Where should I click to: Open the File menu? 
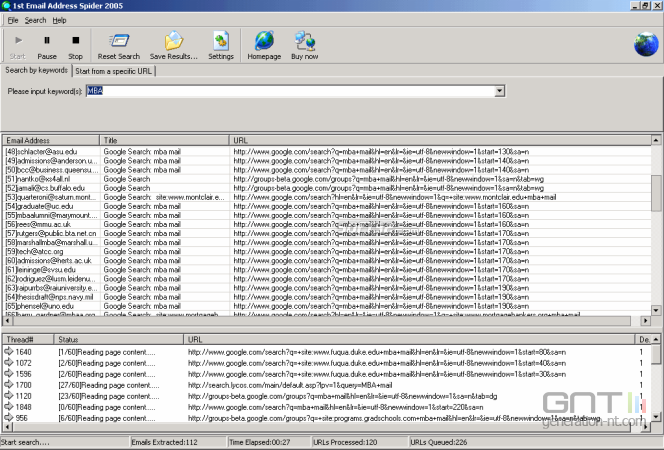(x=13, y=20)
